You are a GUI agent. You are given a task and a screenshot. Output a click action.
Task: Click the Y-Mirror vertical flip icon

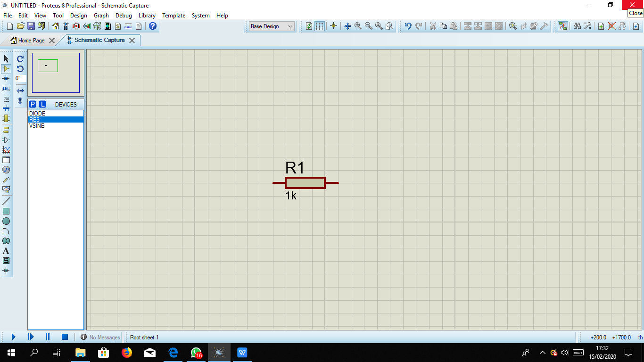[20, 100]
